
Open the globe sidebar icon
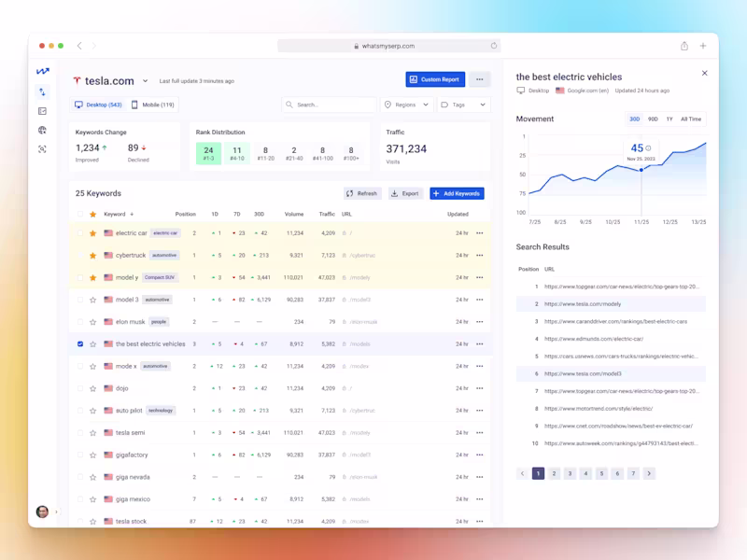[x=42, y=130]
